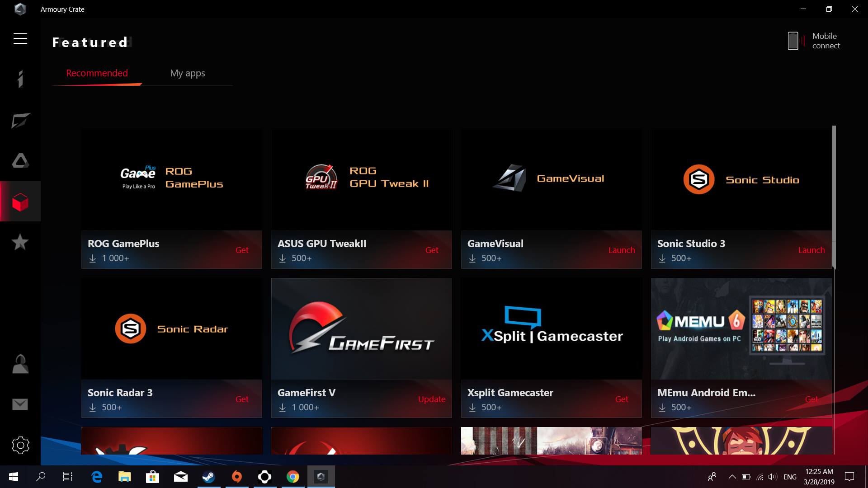Get Sonic Radar 3 app
The image size is (868, 488).
pyautogui.click(x=242, y=399)
